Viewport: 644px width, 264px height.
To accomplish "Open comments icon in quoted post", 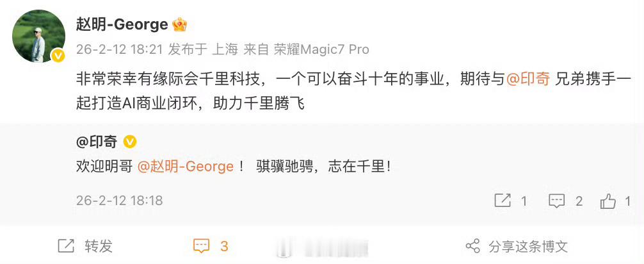I will coord(557,201).
